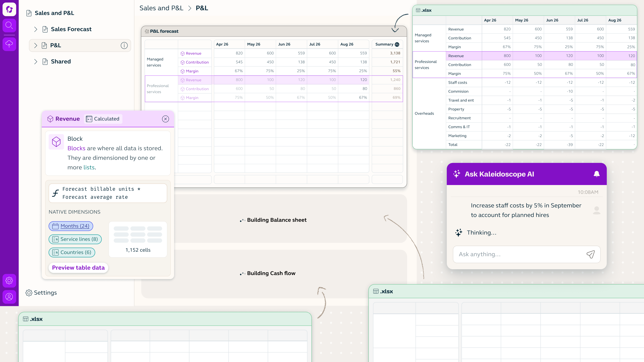The height and width of the screenshot is (362, 644).
Task: Click the Summary column header
Action: pyautogui.click(x=387, y=44)
